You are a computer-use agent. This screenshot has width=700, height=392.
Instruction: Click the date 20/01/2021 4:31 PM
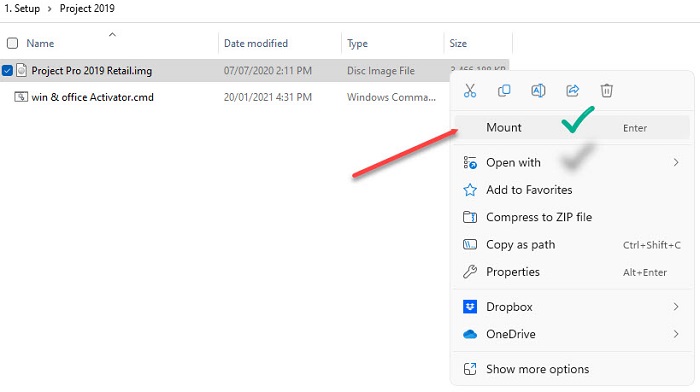(x=267, y=97)
